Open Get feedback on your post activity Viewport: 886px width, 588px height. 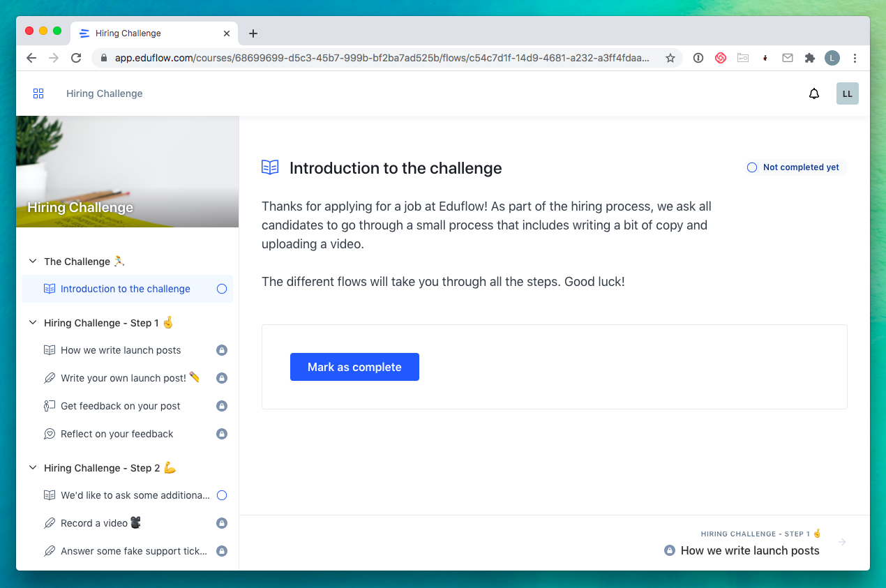(x=127, y=406)
